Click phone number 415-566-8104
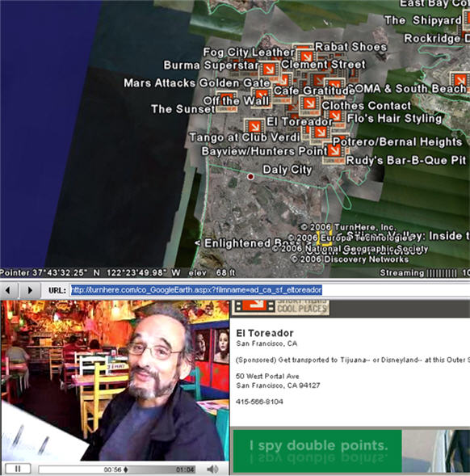Viewport: 470px width, 476px height. (x=259, y=402)
